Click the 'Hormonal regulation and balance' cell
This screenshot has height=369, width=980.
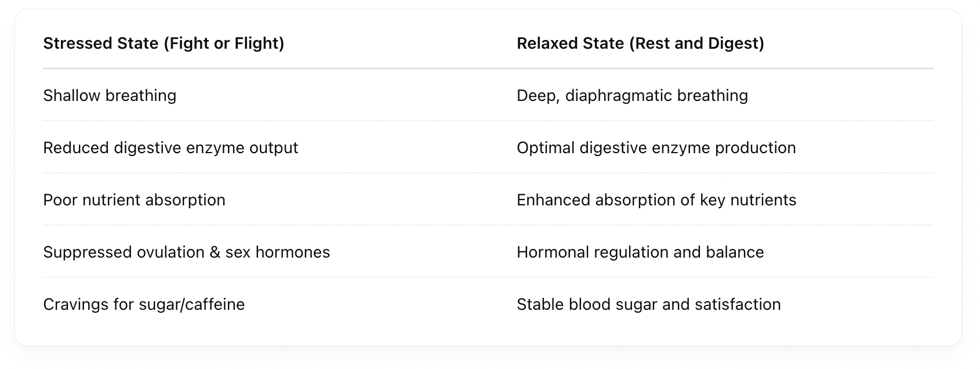(640, 252)
